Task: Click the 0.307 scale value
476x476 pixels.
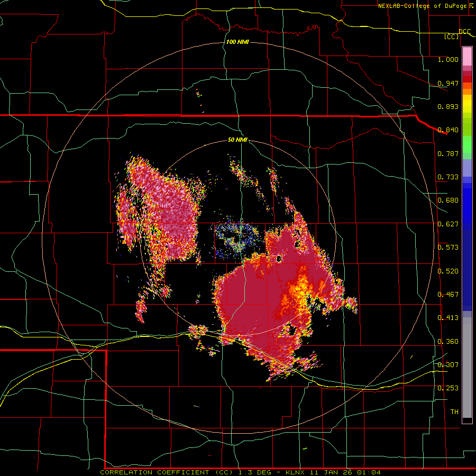Action: [x=448, y=365]
